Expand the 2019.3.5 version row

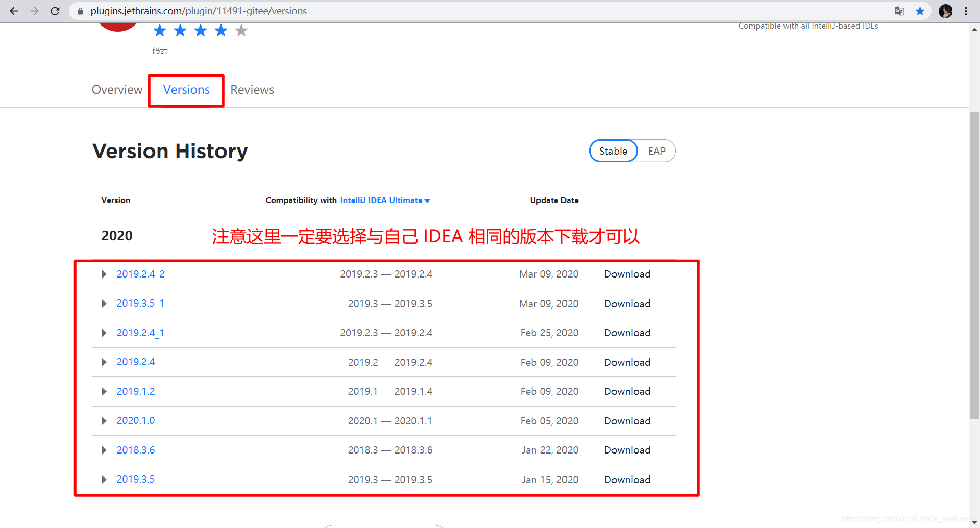104,480
